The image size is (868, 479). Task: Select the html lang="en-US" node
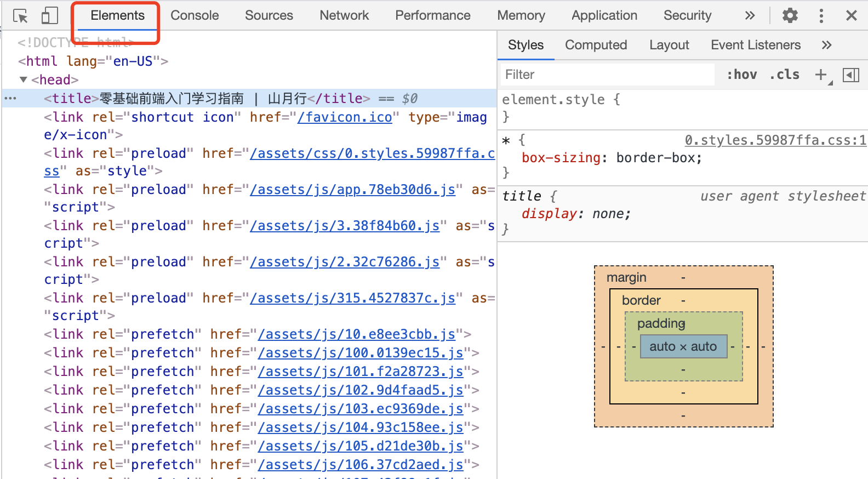coord(93,61)
